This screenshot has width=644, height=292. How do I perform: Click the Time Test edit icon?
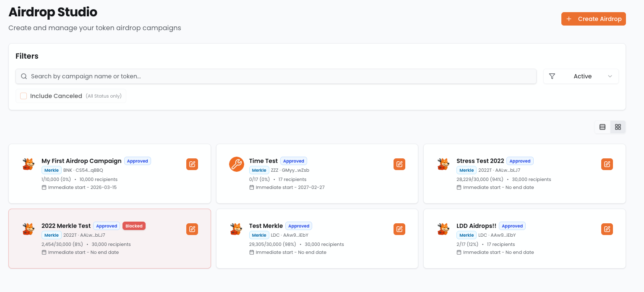pyautogui.click(x=399, y=164)
